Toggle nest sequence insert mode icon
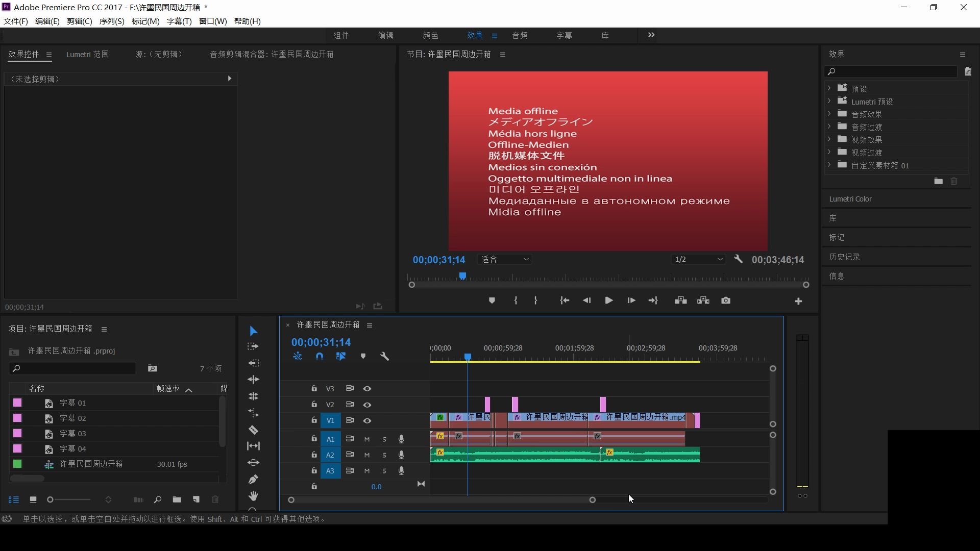This screenshot has height=551, width=980. tap(298, 357)
